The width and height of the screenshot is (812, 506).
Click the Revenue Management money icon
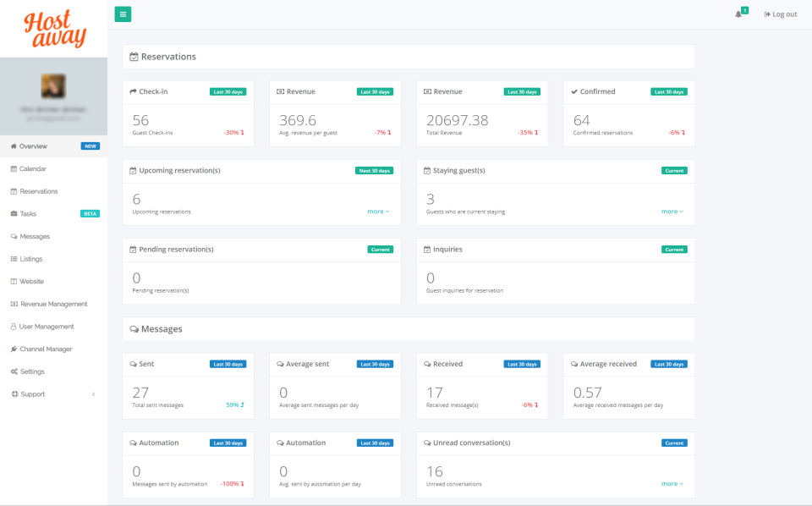tap(14, 304)
